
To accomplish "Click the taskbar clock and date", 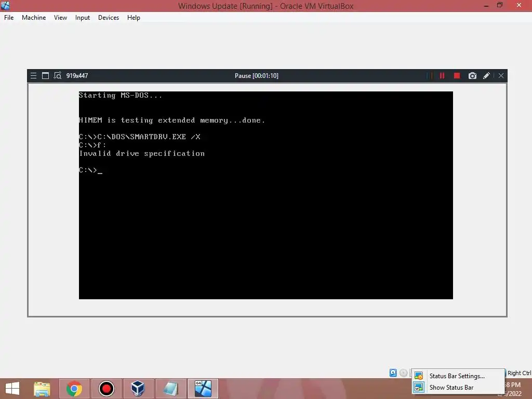I will [512, 389].
